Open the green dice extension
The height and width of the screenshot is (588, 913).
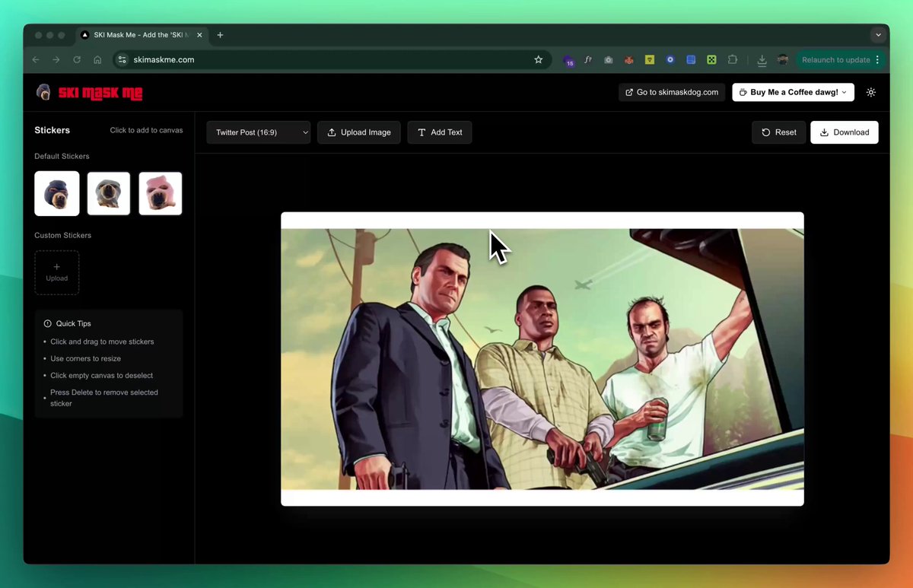pyautogui.click(x=711, y=59)
